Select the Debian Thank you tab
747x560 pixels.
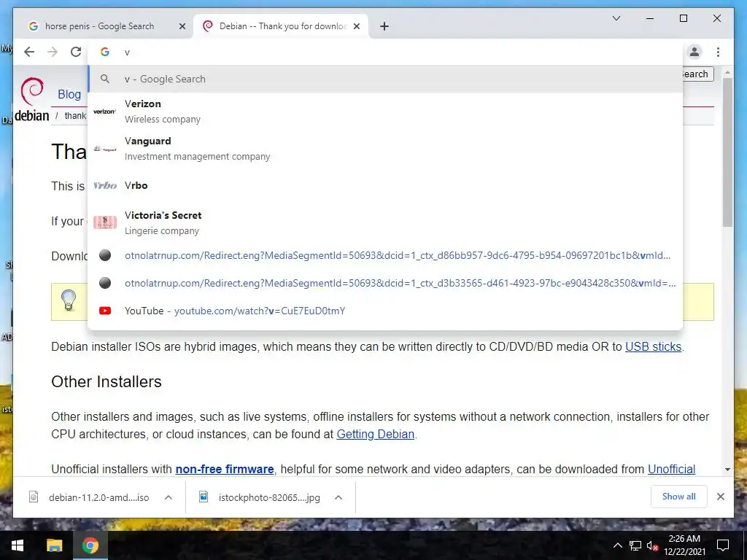tap(281, 26)
